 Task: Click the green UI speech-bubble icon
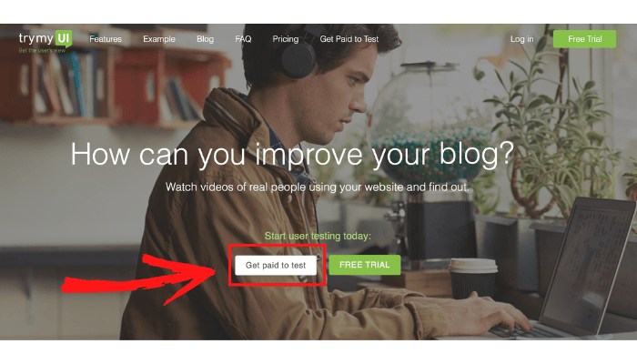[64, 38]
